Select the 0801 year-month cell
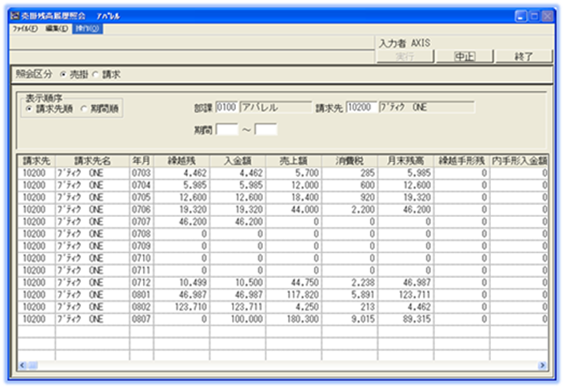 click(141, 295)
